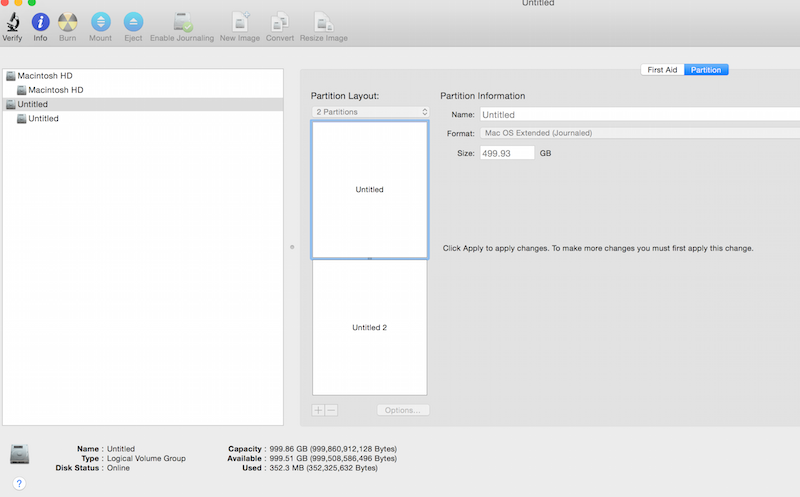Click the capacity value 999.86 GB

333,449
